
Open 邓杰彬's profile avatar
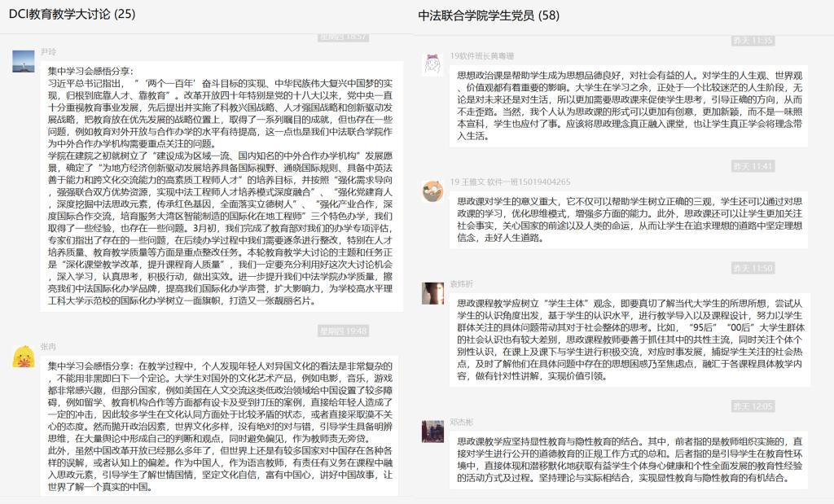433,432
